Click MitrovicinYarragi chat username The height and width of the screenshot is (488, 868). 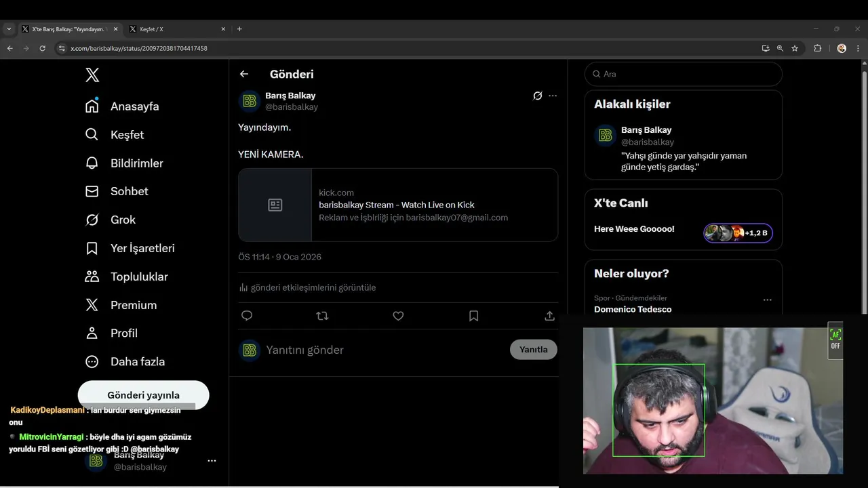(x=52, y=437)
